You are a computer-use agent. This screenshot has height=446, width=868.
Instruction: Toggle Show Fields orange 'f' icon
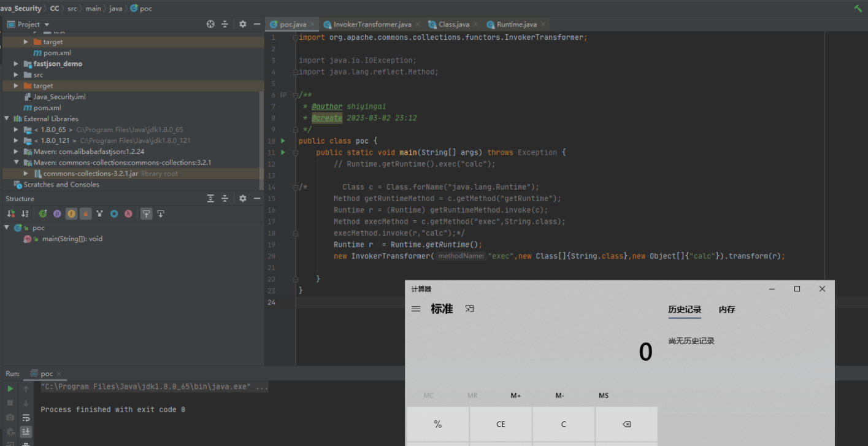point(71,213)
